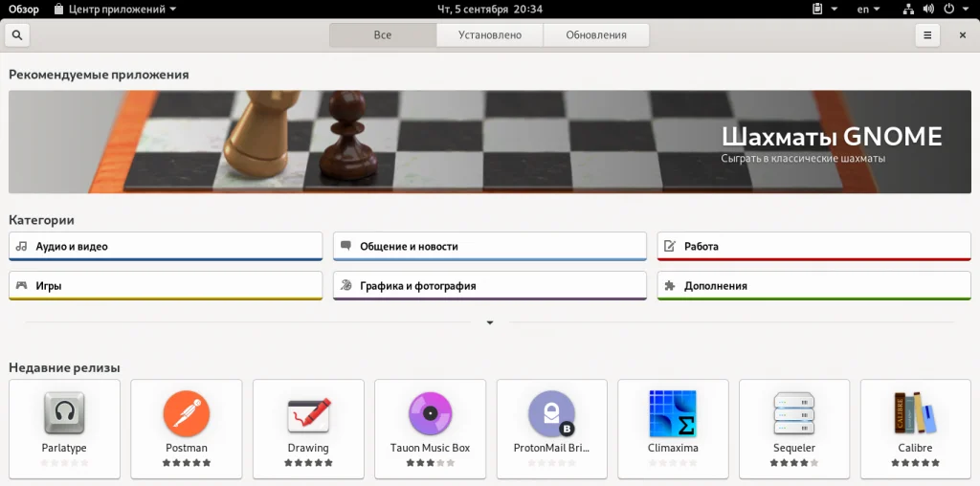Open the Дополнения category
This screenshot has height=486, width=980.
click(x=813, y=285)
